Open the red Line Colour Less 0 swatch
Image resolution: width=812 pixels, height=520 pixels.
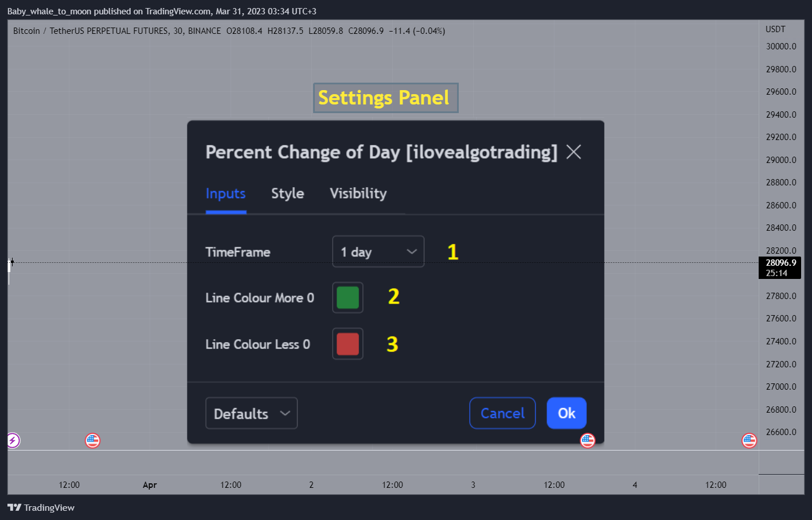click(348, 344)
